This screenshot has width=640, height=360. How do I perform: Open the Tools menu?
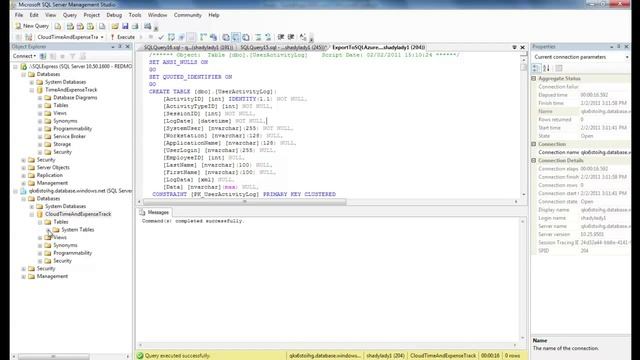coord(135,15)
